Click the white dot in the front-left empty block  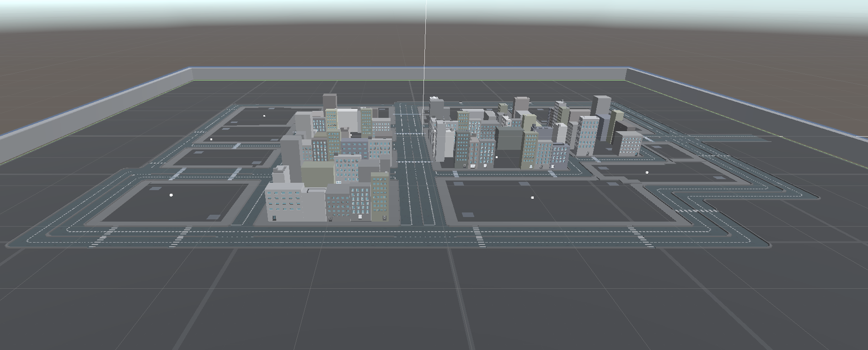pos(171,195)
